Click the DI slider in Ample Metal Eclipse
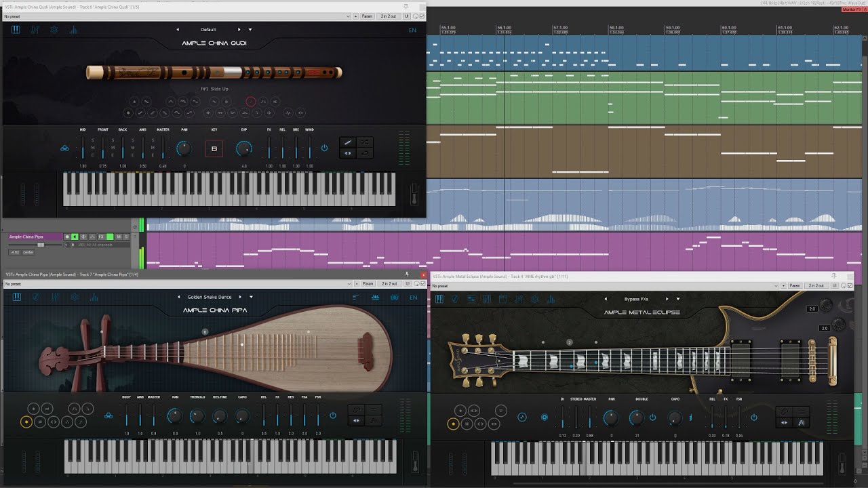Screen dimensions: 868x488 pyautogui.click(x=563, y=417)
